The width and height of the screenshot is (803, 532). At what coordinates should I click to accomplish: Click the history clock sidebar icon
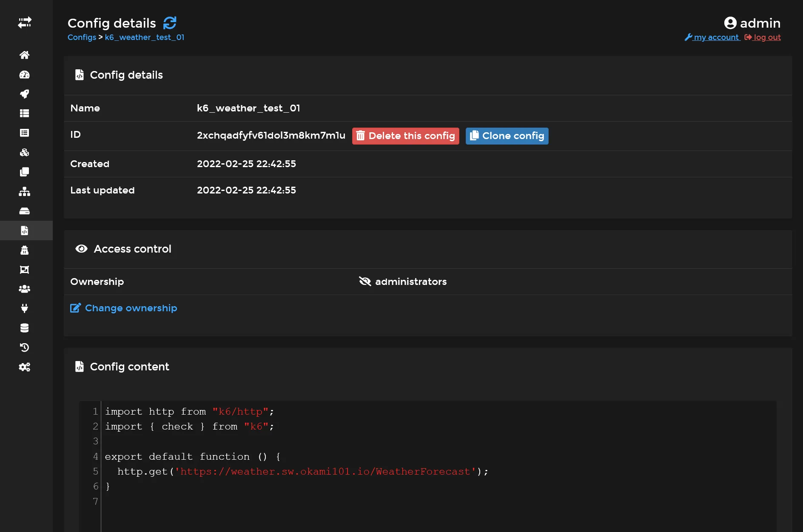tap(24, 347)
